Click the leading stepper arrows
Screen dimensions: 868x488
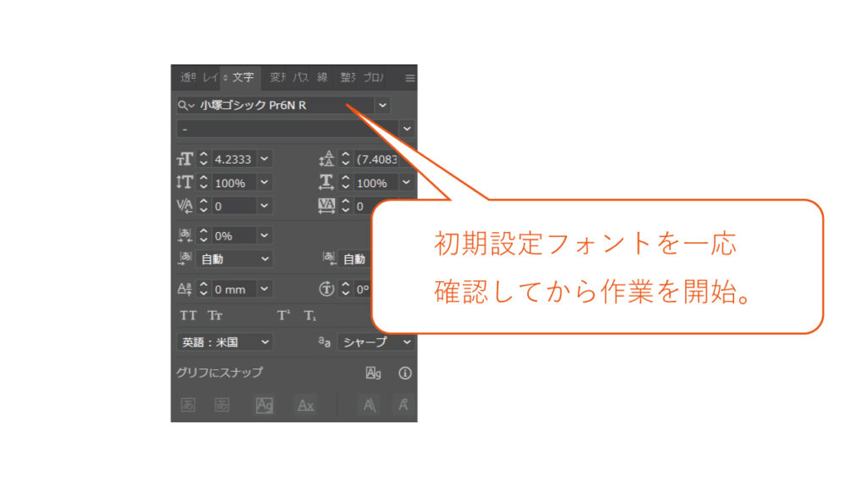pyautogui.click(x=346, y=159)
